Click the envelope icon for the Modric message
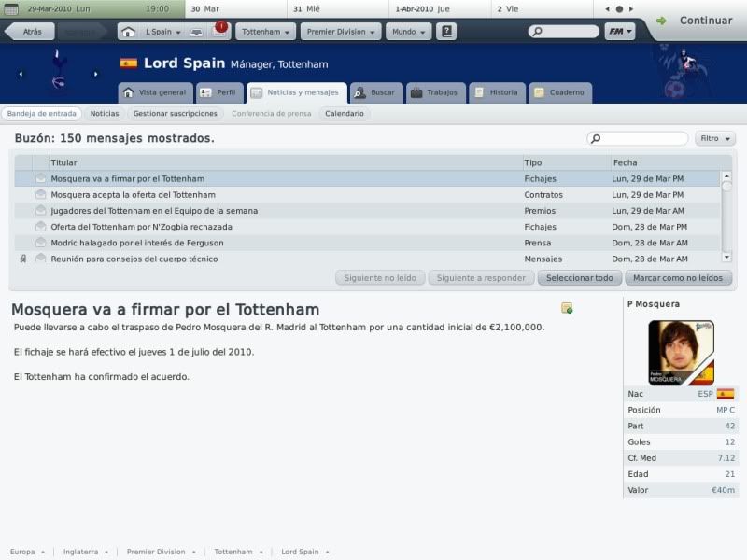Viewport: 747px width, 560px height. tap(41, 243)
